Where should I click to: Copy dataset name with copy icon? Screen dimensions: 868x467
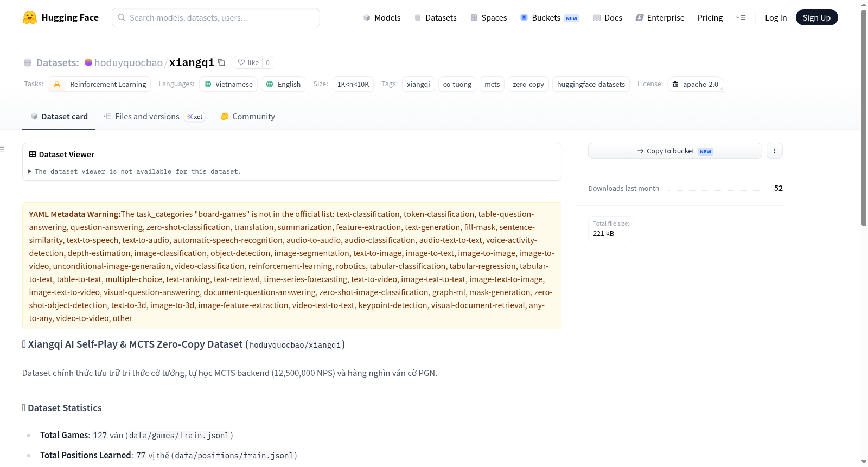pos(221,62)
